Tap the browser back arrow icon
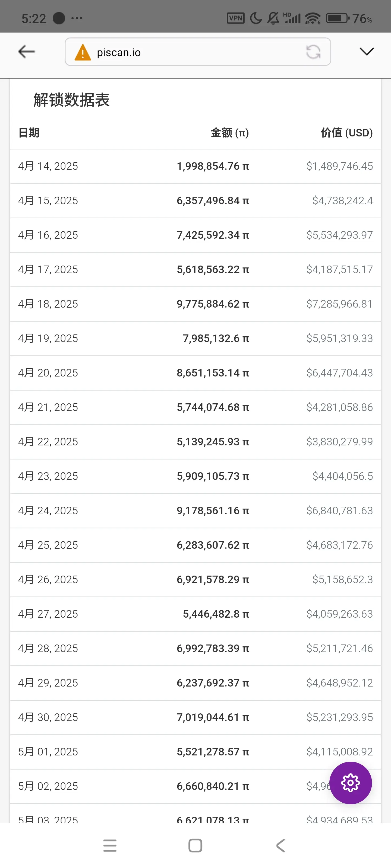Viewport: 391px width, 868px height. (26, 52)
